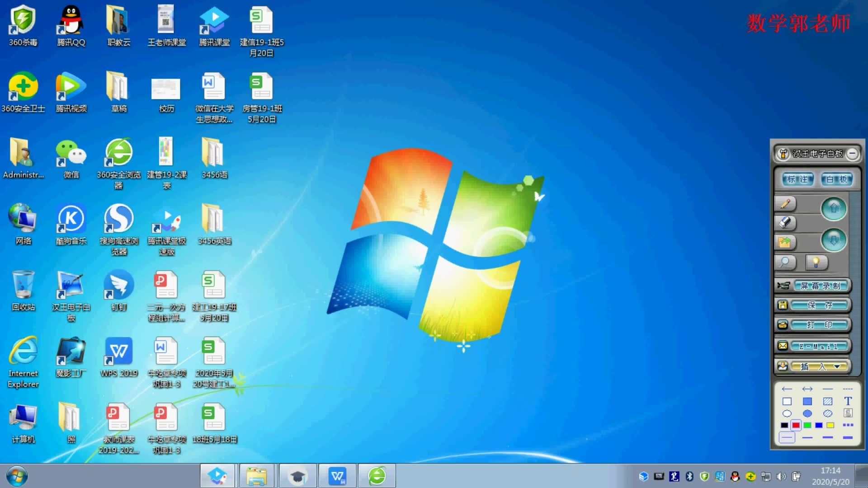Choose the thickest line width option
The image size is (868, 488).
tap(848, 437)
